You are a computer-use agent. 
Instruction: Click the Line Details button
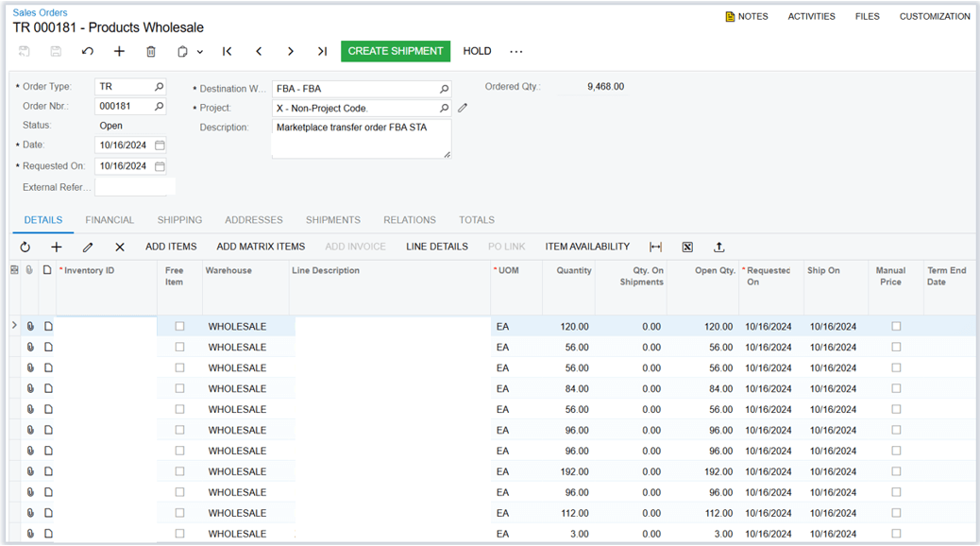click(437, 247)
